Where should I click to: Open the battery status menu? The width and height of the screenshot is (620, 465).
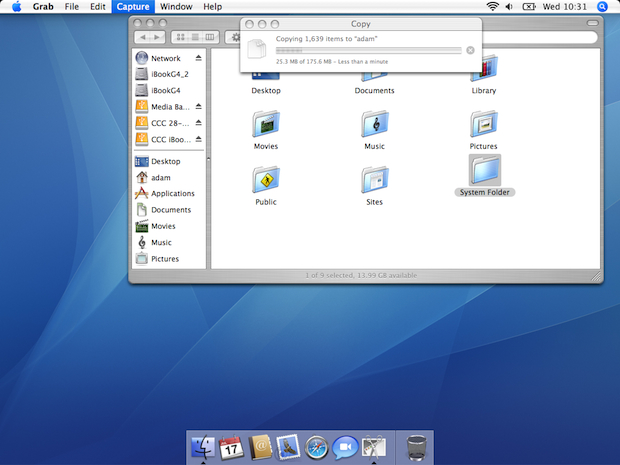click(x=529, y=7)
